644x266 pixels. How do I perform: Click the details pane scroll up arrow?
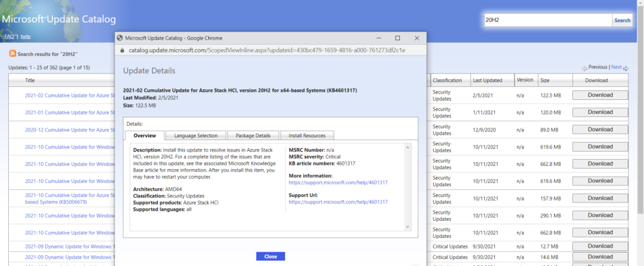click(408, 147)
